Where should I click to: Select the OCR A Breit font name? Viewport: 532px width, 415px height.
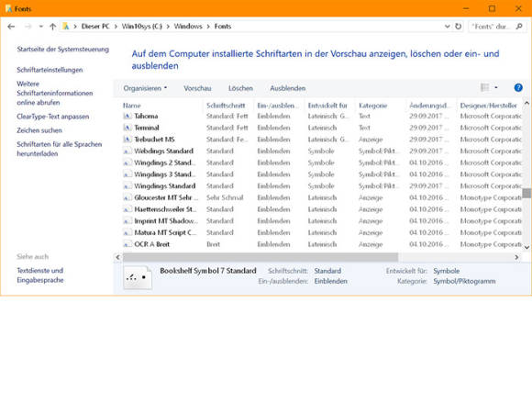point(152,244)
